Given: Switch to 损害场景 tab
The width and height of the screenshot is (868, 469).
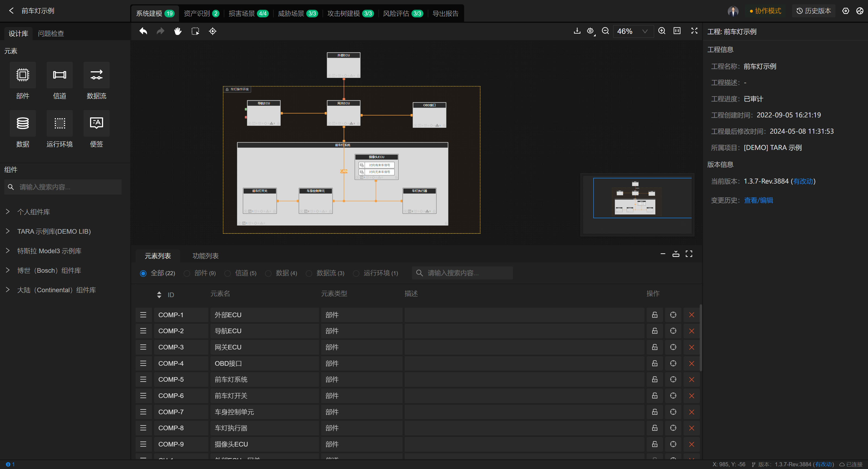Looking at the screenshot, I should 248,14.
